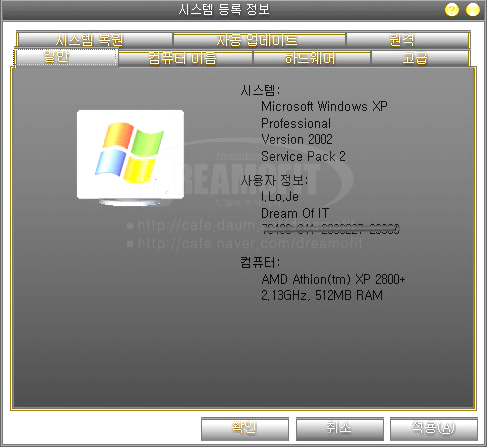Click the Dream Of IT organization text
Viewport: 487px width, 447px height.
295,213
